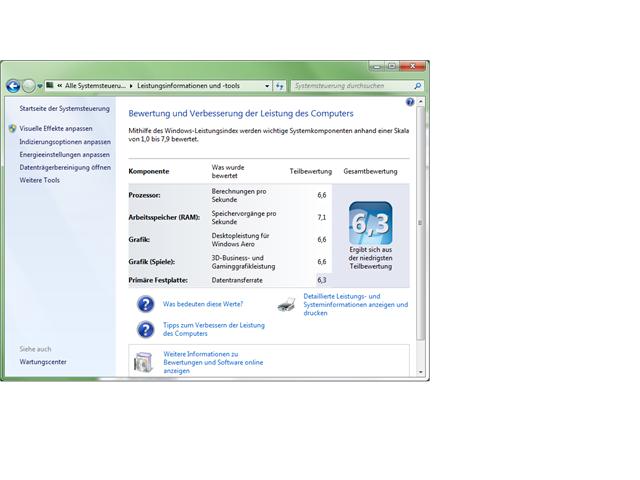This screenshot has height=480, width=640.
Task: Click the scrollbar up arrow
Action: [x=420, y=101]
